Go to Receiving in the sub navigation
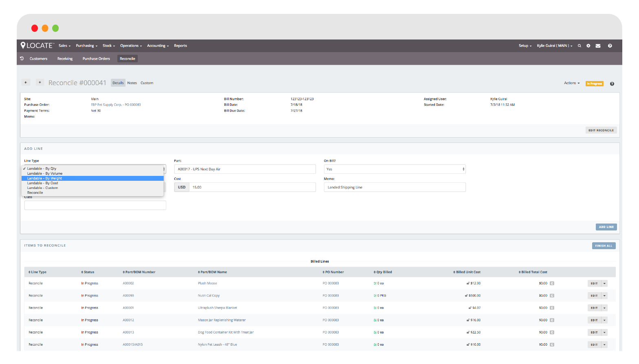The width and height of the screenshot is (639, 364). point(65,59)
